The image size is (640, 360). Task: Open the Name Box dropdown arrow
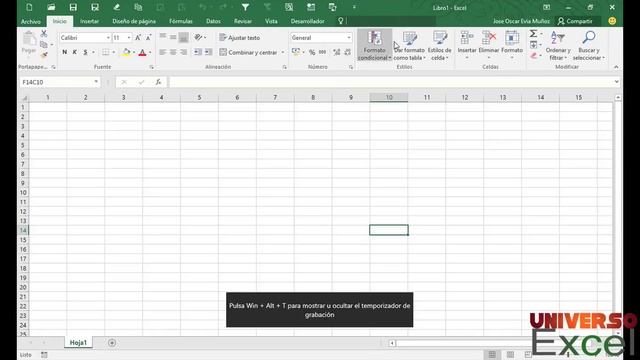click(x=96, y=82)
